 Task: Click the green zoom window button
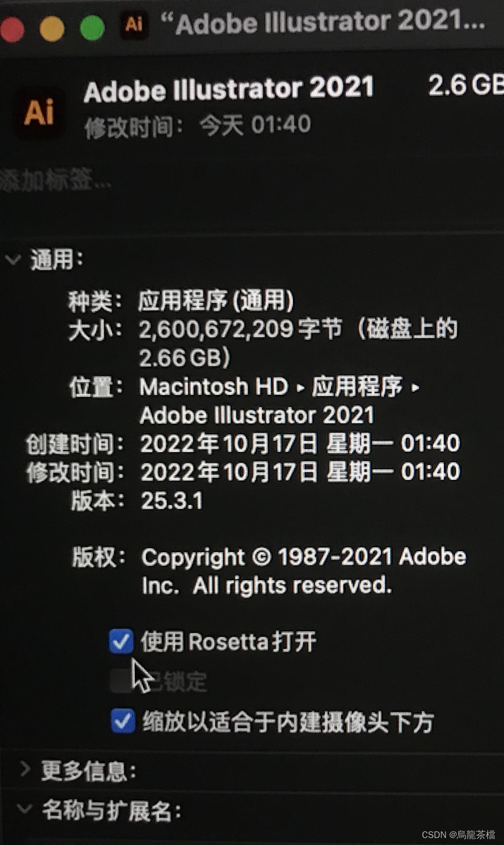click(x=92, y=27)
